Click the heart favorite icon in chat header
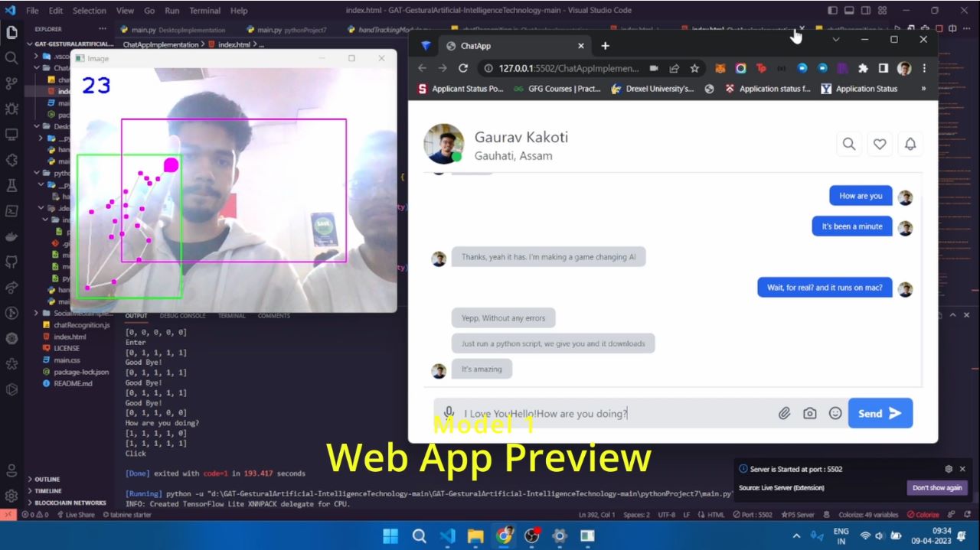This screenshot has height=550, width=980. click(x=880, y=144)
